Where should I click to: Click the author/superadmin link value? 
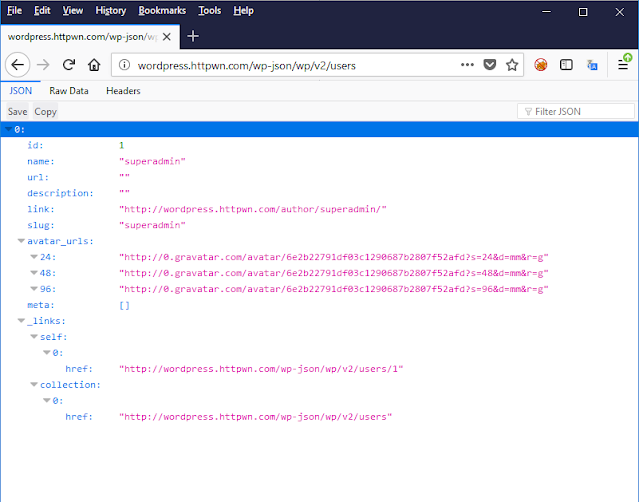pos(253,209)
